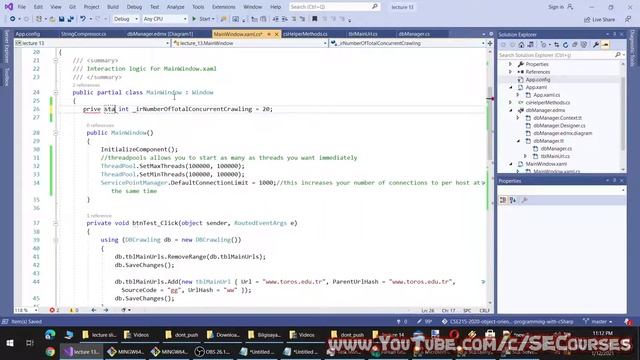Click Solution Explorer Sync with Active Document icon

556,45
